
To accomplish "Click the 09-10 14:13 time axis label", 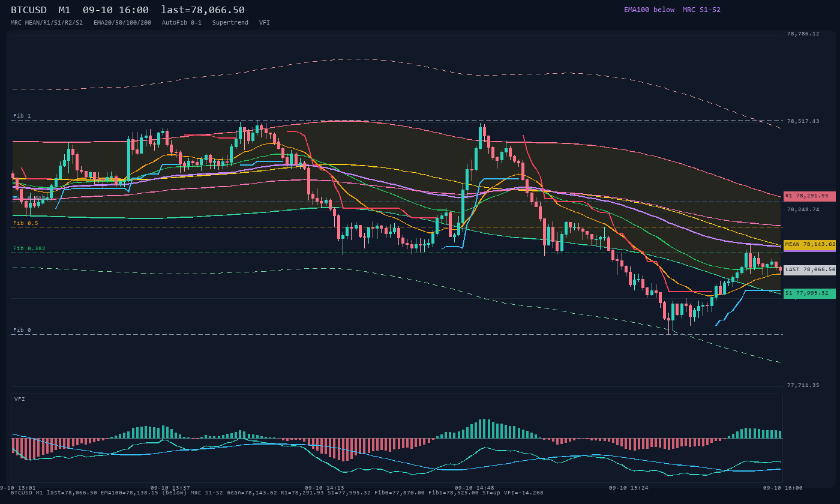I will click(325, 488).
